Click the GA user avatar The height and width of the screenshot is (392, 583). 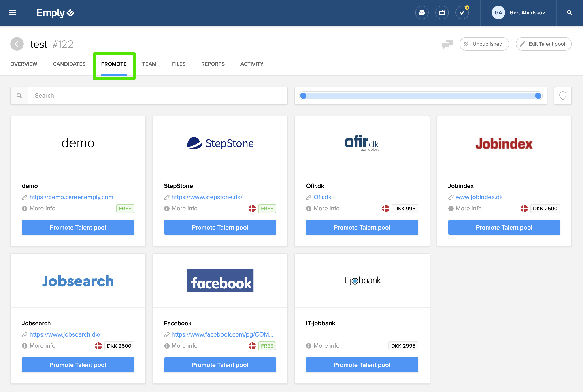[498, 13]
